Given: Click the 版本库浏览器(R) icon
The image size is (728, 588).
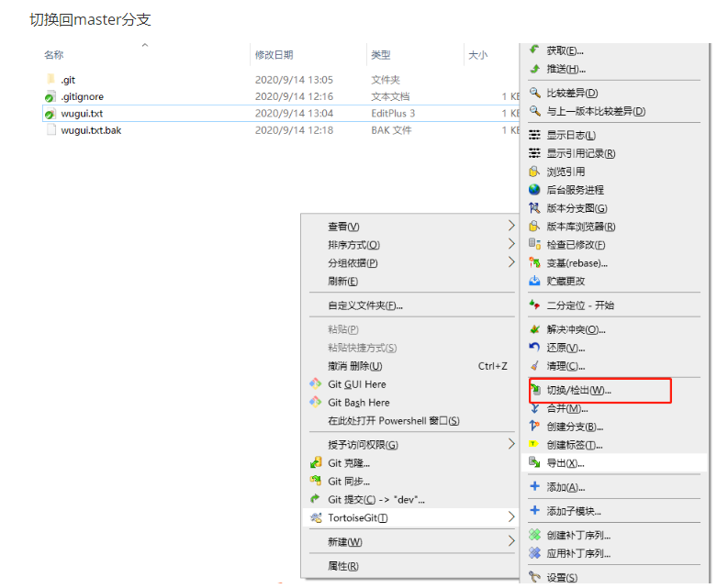Looking at the screenshot, I should pos(534,226).
